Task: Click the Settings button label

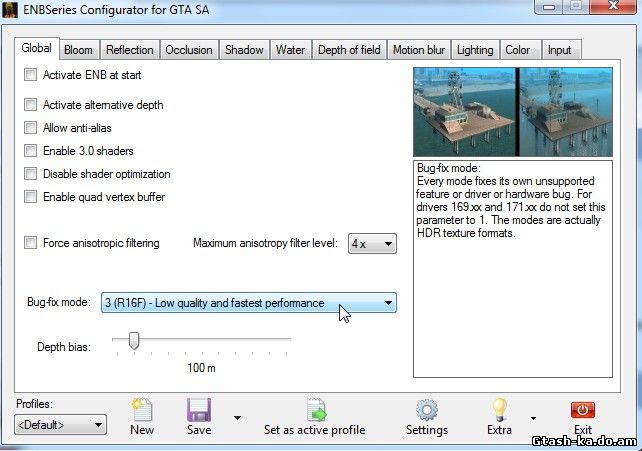Action: (x=427, y=430)
